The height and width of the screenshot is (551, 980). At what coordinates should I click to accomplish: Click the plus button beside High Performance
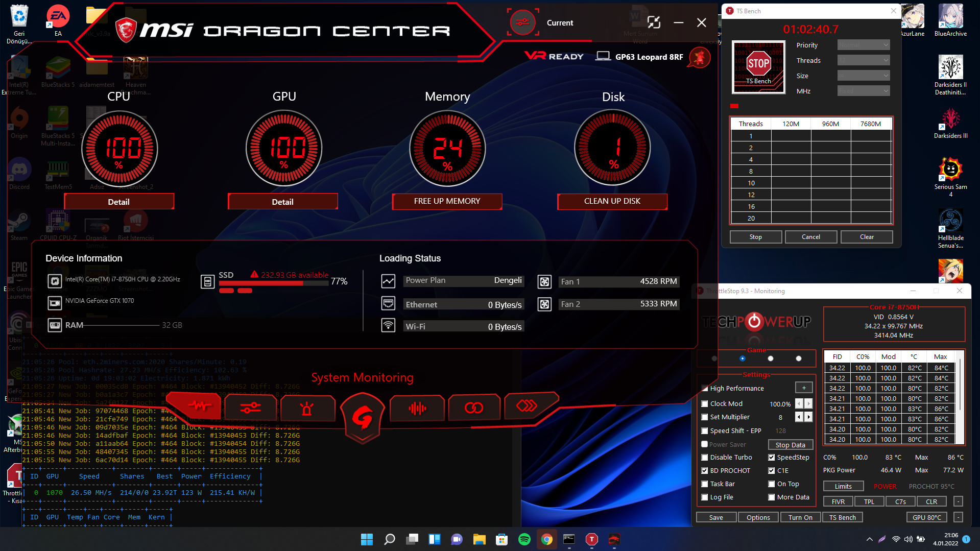pyautogui.click(x=804, y=388)
